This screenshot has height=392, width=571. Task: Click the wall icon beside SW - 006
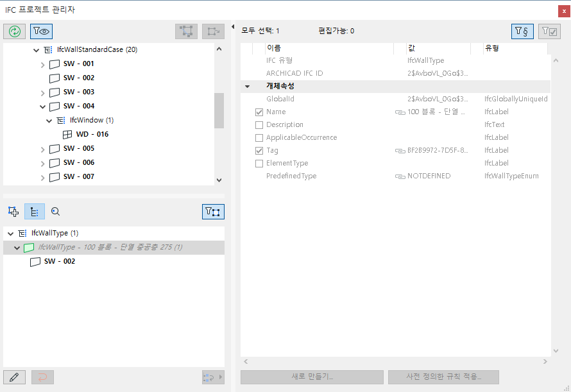pyautogui.click(x=55, y=163)
